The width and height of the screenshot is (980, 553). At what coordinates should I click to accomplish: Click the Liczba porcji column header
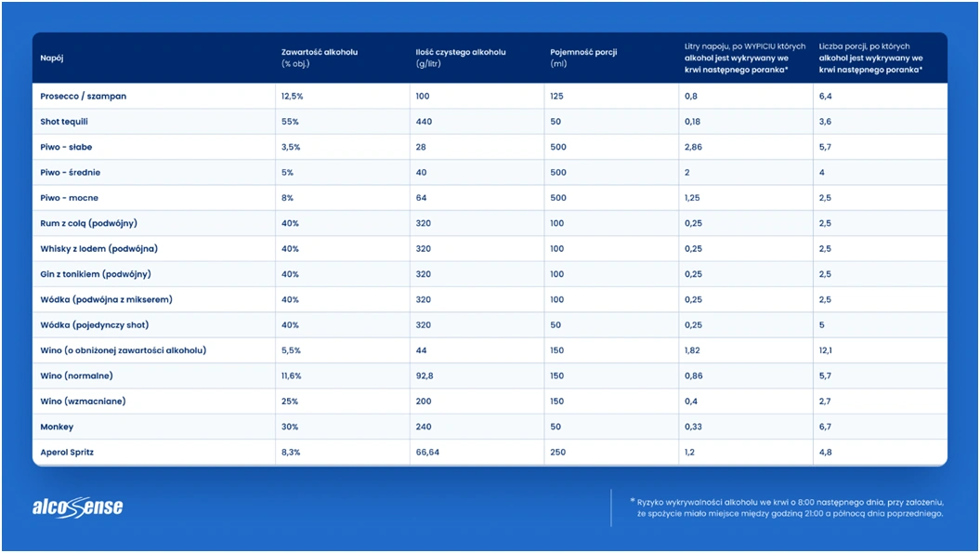click(x=870, y=58)
